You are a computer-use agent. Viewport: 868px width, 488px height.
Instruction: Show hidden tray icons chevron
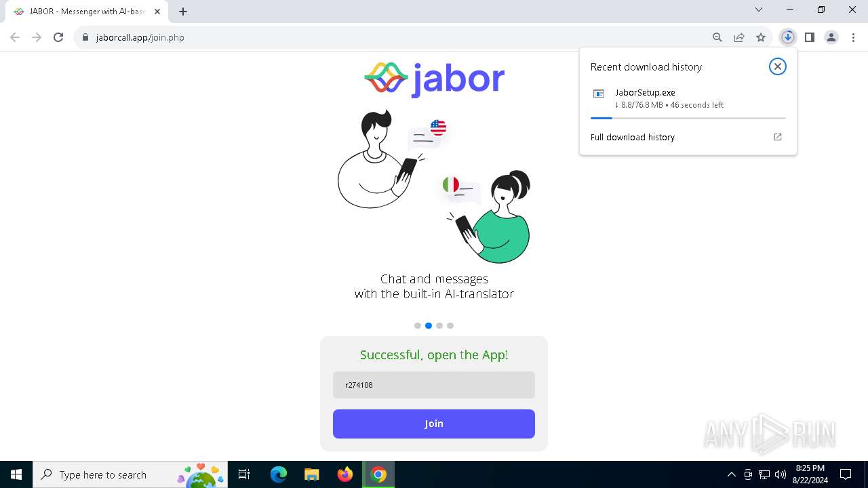[x=731, y=474]
